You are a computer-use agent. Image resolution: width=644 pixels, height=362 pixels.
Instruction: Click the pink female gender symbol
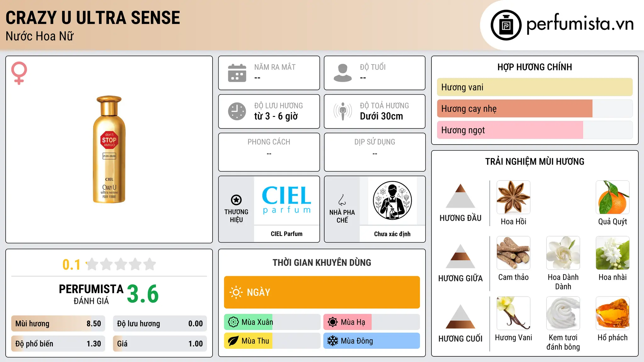[x=19, y=73]
